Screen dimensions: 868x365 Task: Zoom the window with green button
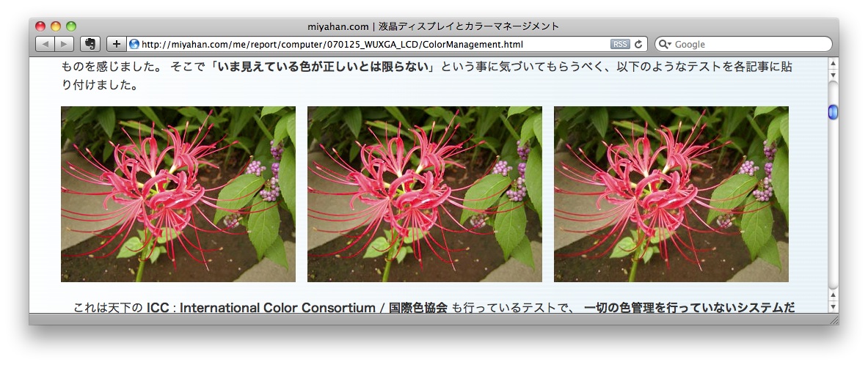point(71,26)
